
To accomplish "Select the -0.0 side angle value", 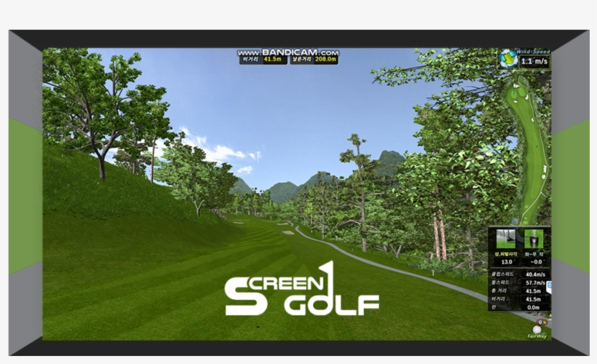I will coord(535,262).
